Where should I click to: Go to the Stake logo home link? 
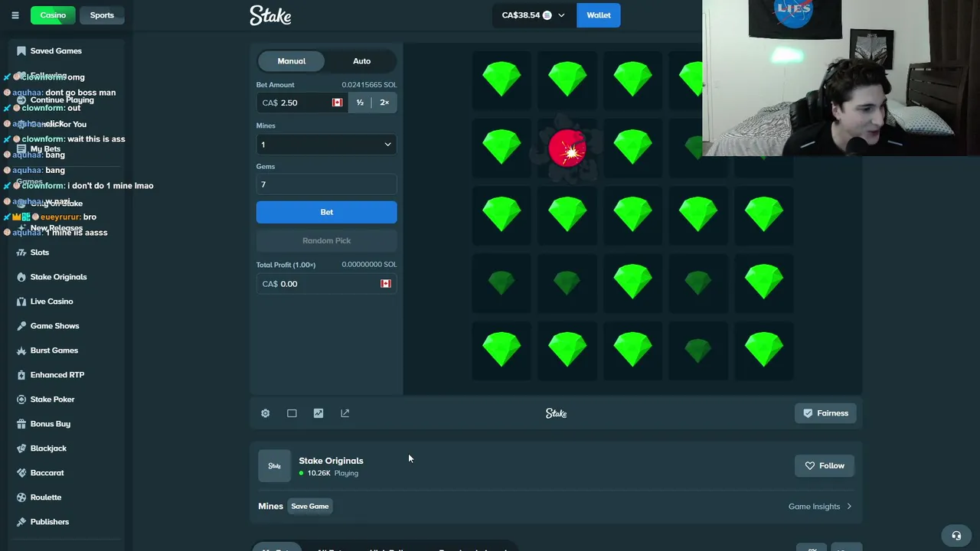pos(270,15)
